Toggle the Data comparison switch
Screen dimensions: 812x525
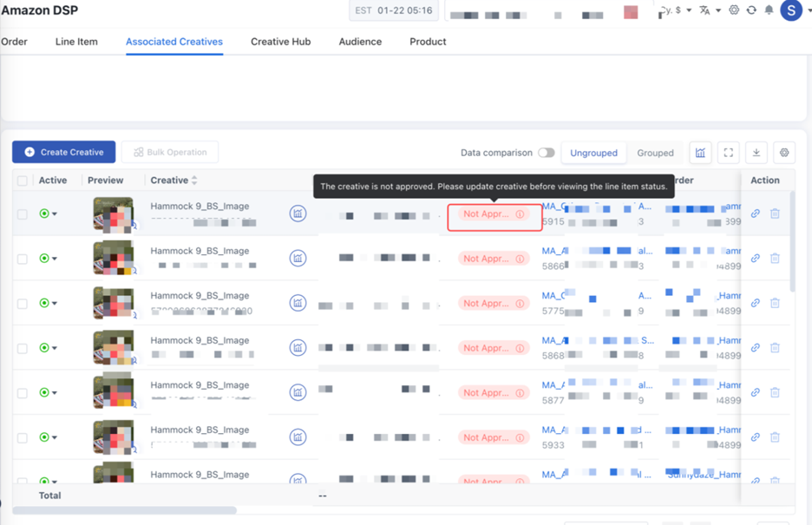point(546,153)
